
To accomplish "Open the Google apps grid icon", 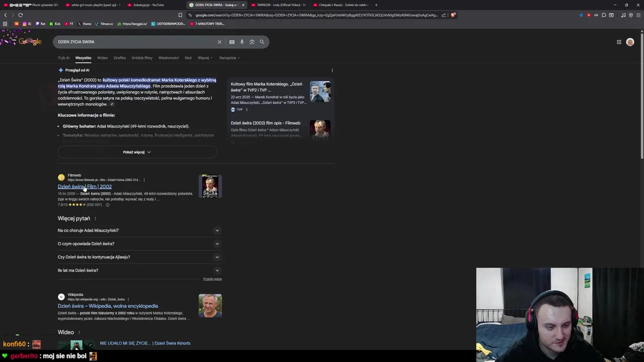I will (619, 42).
